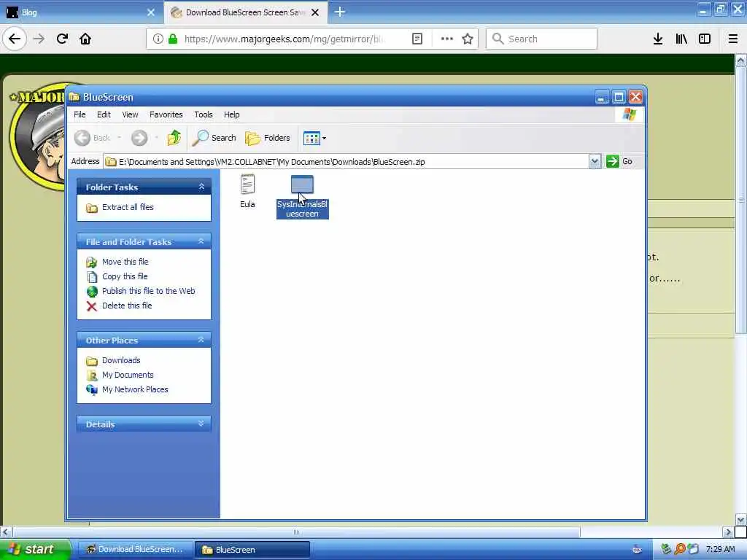The width and height of the screenshot is (747, 560).
Task: Collapse File and Folder Tasks panel
Action: pos(201,241)
